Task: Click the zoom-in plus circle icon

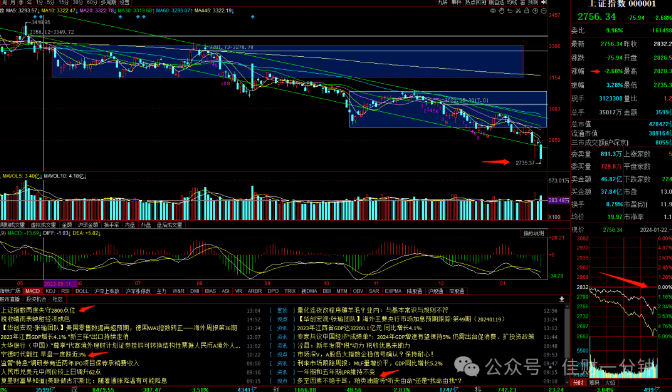Action: [535, 11]
